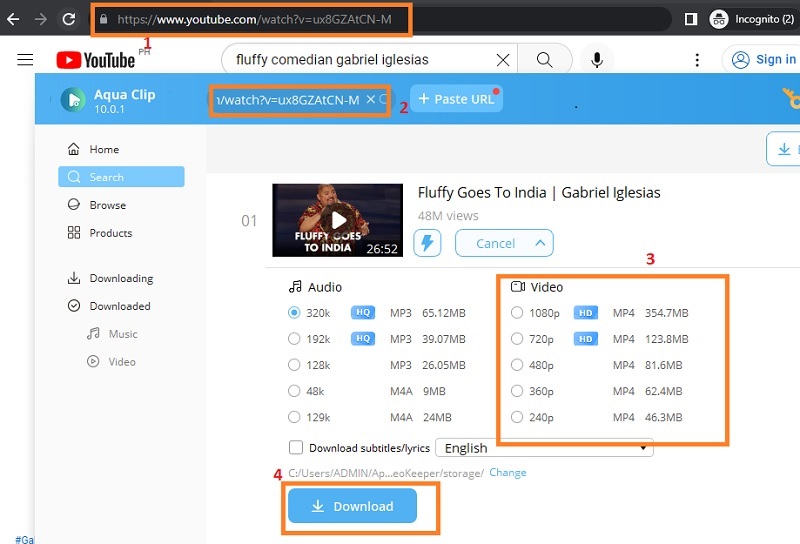Enable Download subtitles/lyrics checkbox
Screen dimensions: 800x544
tap(296, 448)
